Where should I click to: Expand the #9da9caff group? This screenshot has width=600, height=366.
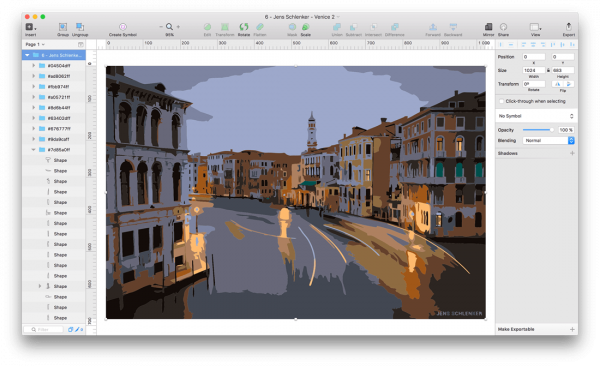(33, 139)
